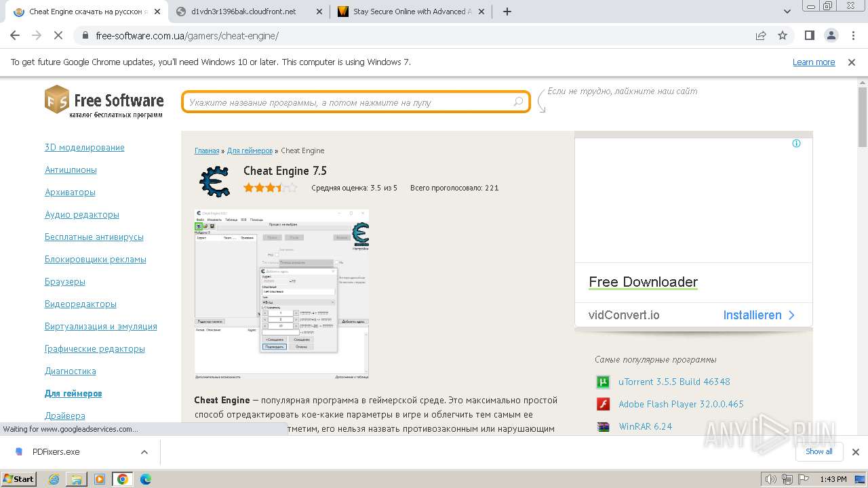
Task: Bookmark this page with the star
Action: tap(783, 35)
